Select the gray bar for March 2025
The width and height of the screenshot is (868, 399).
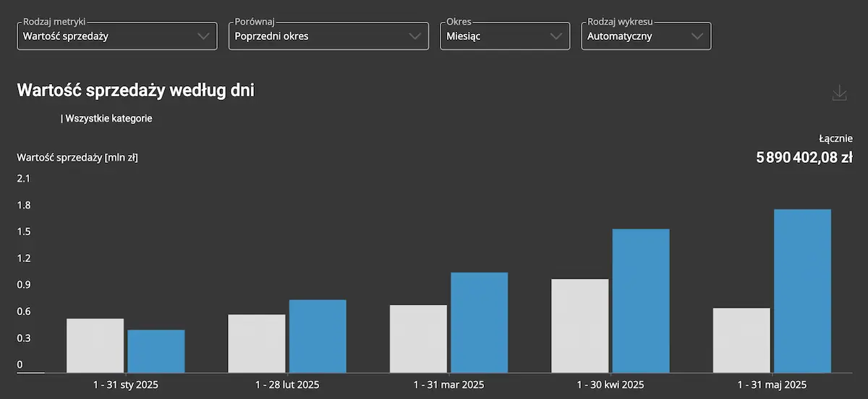(418, 339)
